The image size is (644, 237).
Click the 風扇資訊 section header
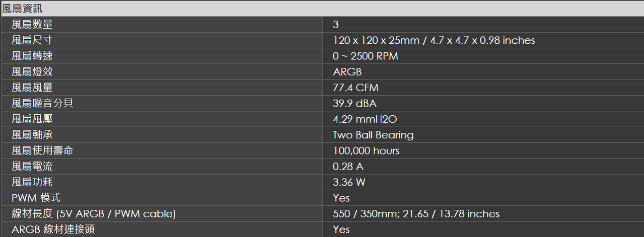tap(23, 9)
